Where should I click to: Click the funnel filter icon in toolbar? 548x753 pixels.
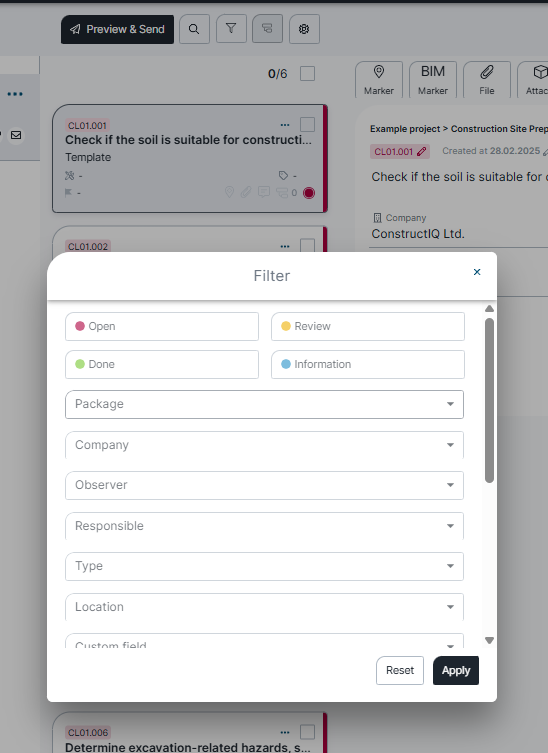(231, 29)
